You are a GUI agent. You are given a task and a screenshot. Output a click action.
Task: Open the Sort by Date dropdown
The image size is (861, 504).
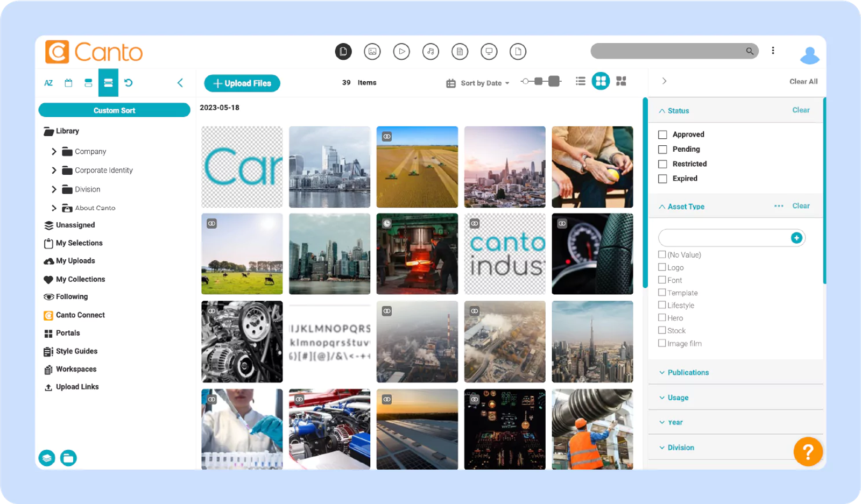pyautogui.click(x=478, y=83)
